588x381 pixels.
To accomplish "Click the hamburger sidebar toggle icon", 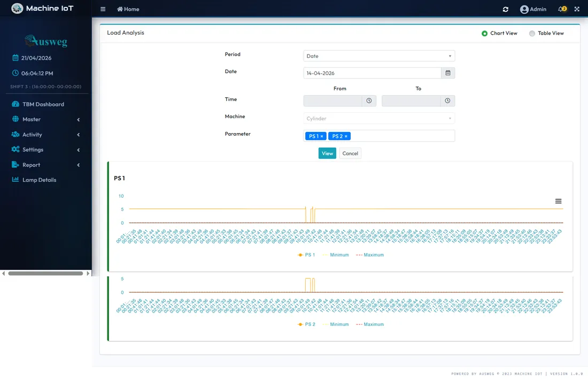I will point(103,9).
